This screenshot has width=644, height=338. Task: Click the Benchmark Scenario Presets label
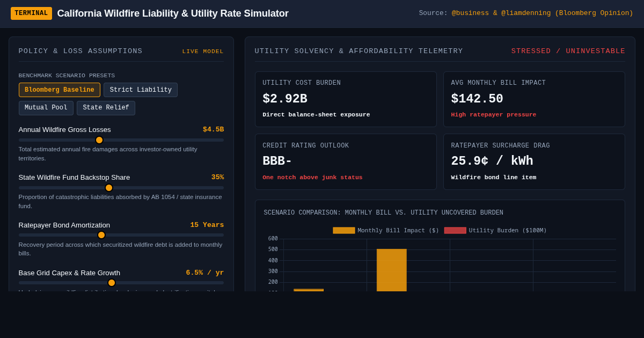(x=67, y=76)
